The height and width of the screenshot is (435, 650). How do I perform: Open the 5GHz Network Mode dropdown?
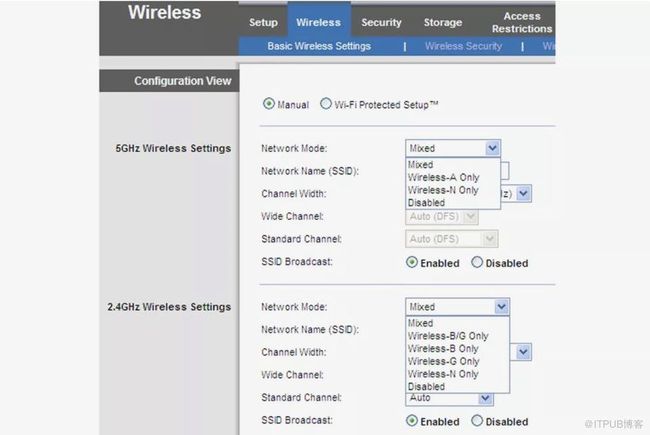coord(491,148)
